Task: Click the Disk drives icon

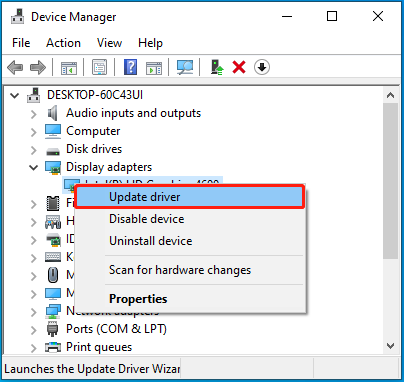Action: [53, 152]
